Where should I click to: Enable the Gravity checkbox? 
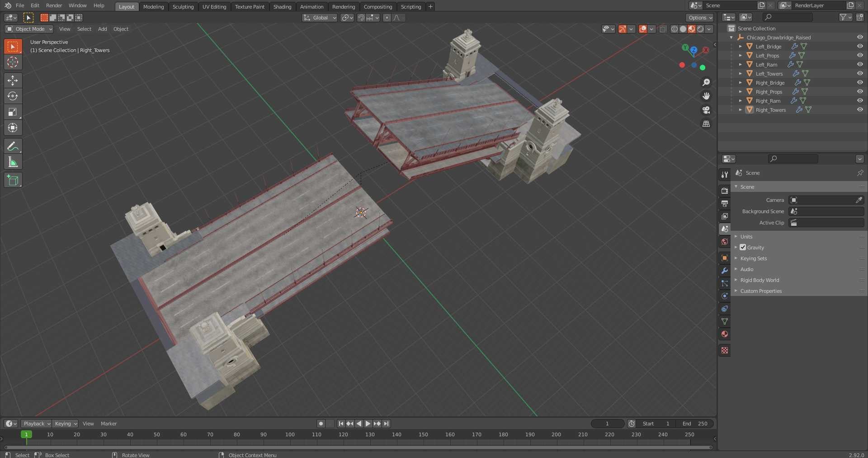coord(743,248)
